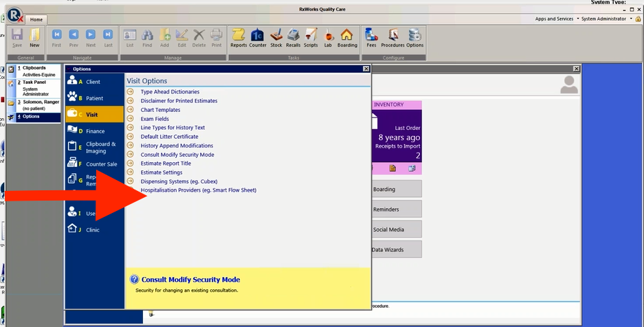Open Exam Fields option

[x=155, y=119]
